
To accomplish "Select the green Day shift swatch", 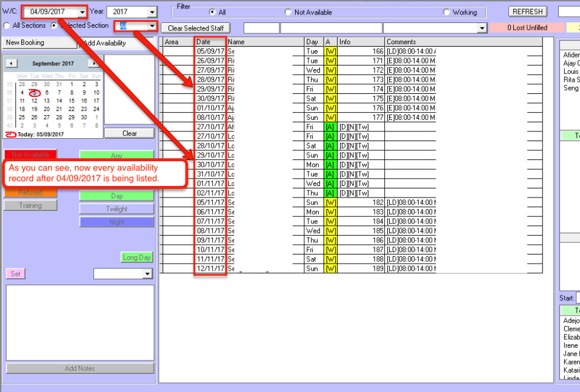I will pos(116,196).
